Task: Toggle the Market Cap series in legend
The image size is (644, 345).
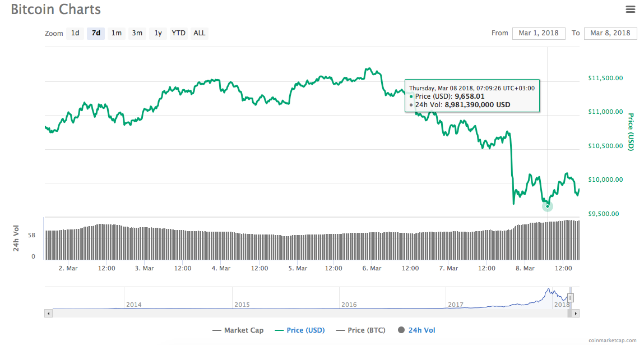Action: [238, 330]
